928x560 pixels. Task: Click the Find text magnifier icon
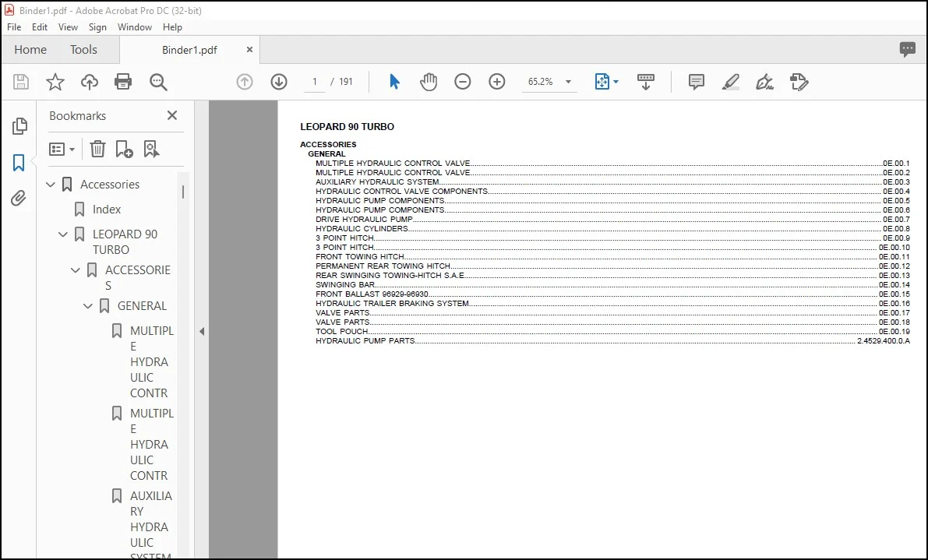point(158,83)
